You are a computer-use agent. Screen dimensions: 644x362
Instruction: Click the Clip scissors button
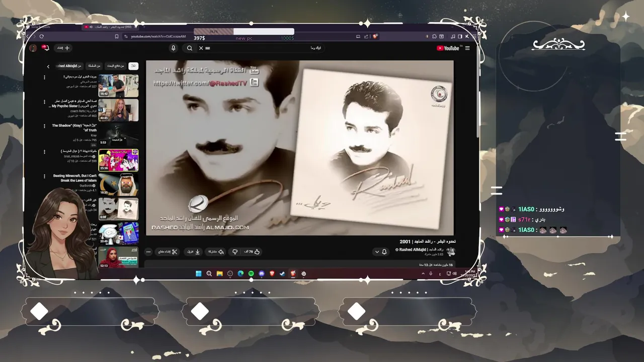pos(168,251)
